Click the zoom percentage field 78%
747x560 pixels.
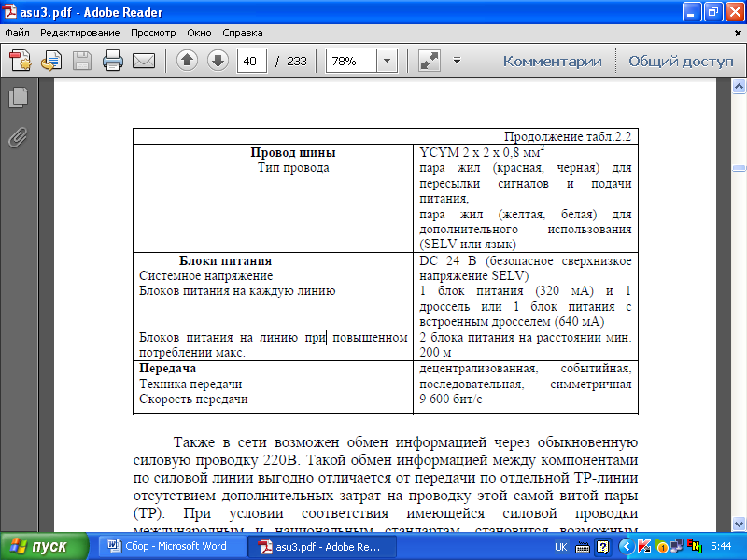tap(351, 61)
